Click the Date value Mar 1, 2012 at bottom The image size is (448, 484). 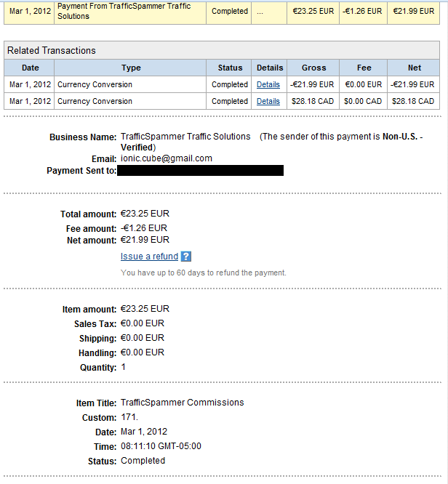coord(144,432)
